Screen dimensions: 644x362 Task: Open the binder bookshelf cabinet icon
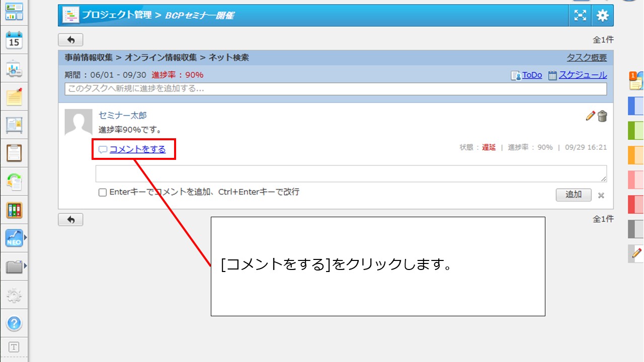14,210
